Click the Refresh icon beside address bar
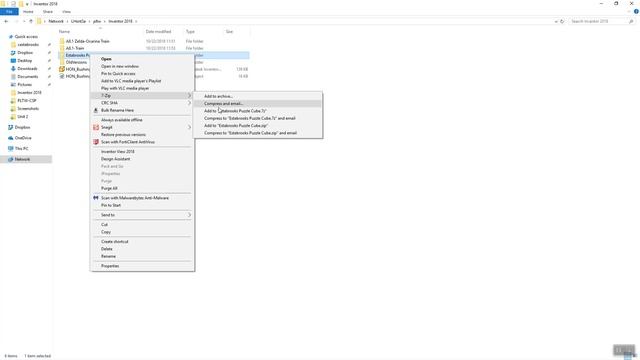The width and height of the screenshot is (640, 360). click(x=562, y=21)
